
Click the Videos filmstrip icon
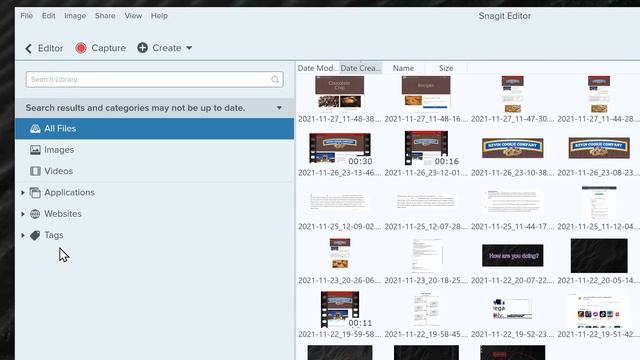[35, 171]
